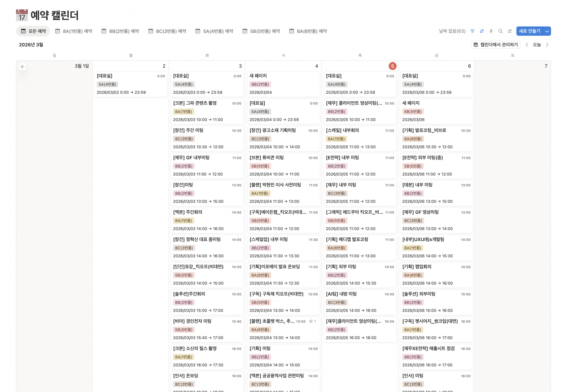Open [브본] 튜비콘 미팅 event
The image size is (561, 392).
click(x=283, y=166)
